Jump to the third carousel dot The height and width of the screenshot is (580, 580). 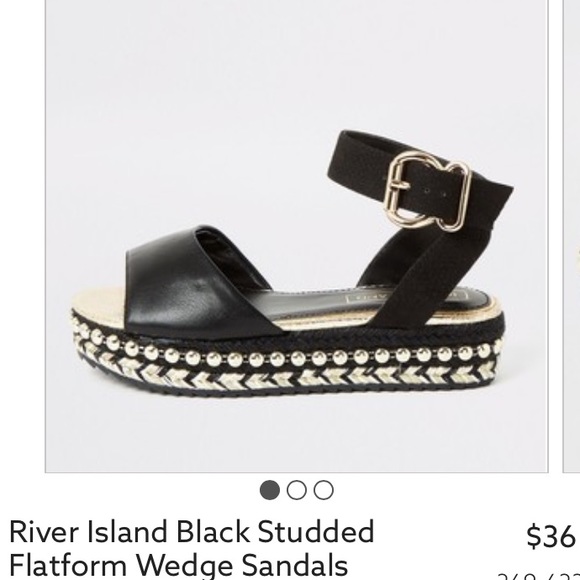(324, 490)
